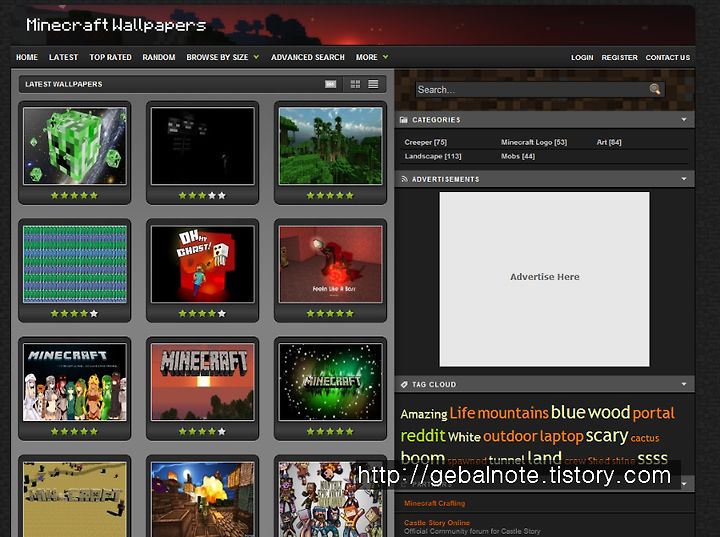The image size is (720, 537).
Task: Open Contact Us page
Action: pos(668,57)
